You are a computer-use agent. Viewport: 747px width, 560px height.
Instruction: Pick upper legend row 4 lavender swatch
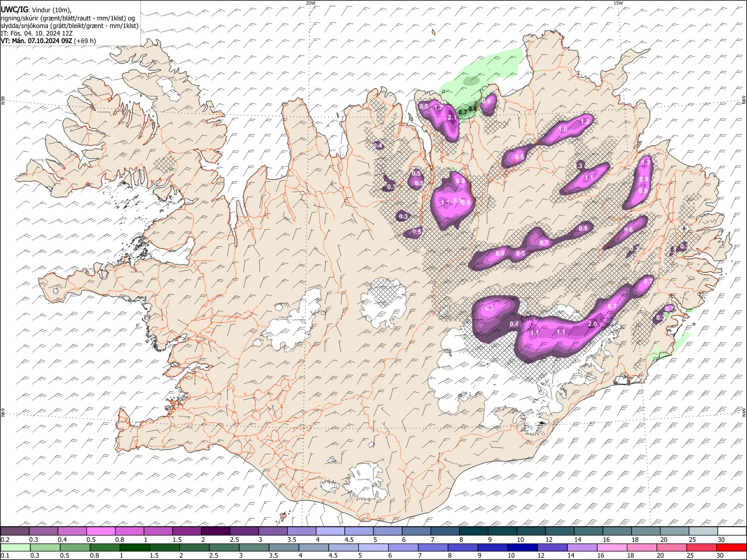pyautogui.click(x=330, y=531)
